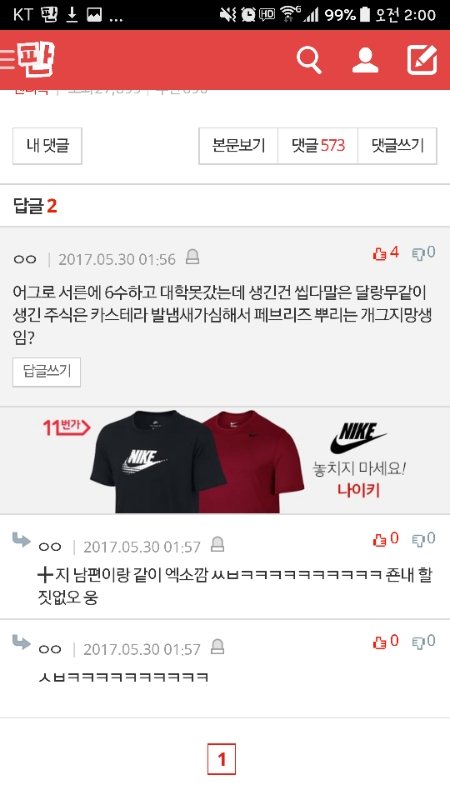Report the 01:56 comment via siren icon
The image size is (450, 800).
192,257
